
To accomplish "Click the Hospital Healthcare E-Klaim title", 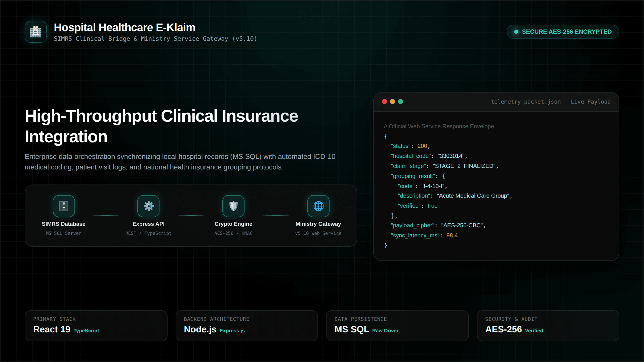I will click(x=125, y=27).
